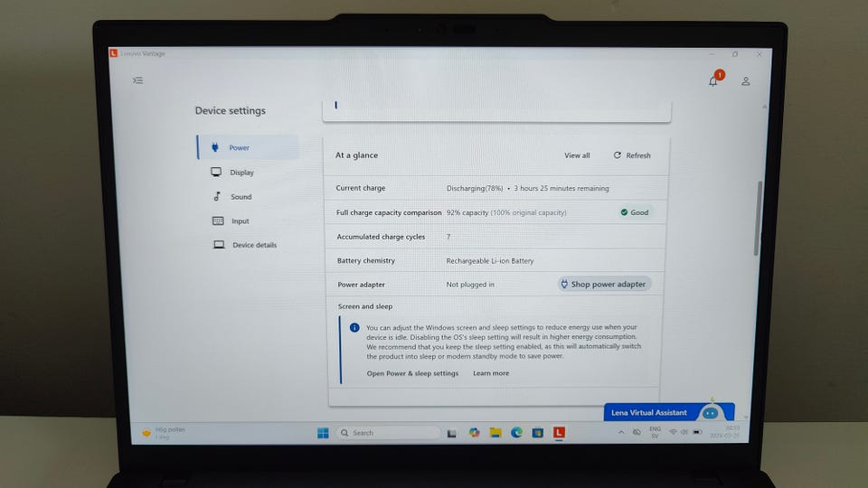This screenshot has height=488, width=868.
Task: Click the Refresh icon in At a glance
Action: [618, 155]
